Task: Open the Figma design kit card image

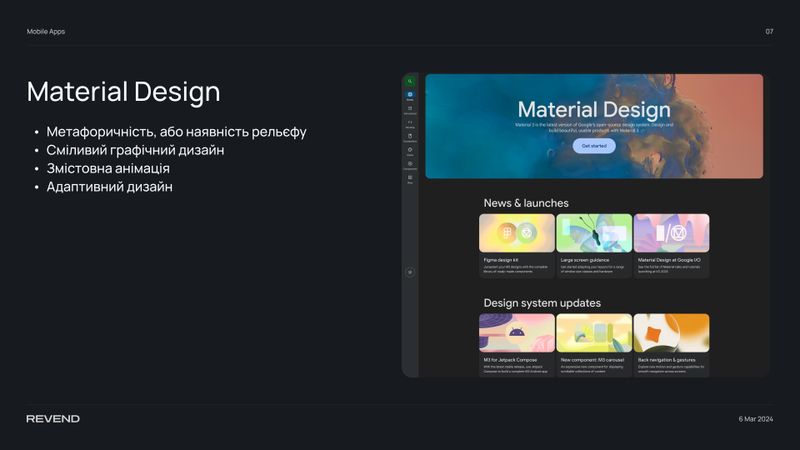Action: coord(516,233)
